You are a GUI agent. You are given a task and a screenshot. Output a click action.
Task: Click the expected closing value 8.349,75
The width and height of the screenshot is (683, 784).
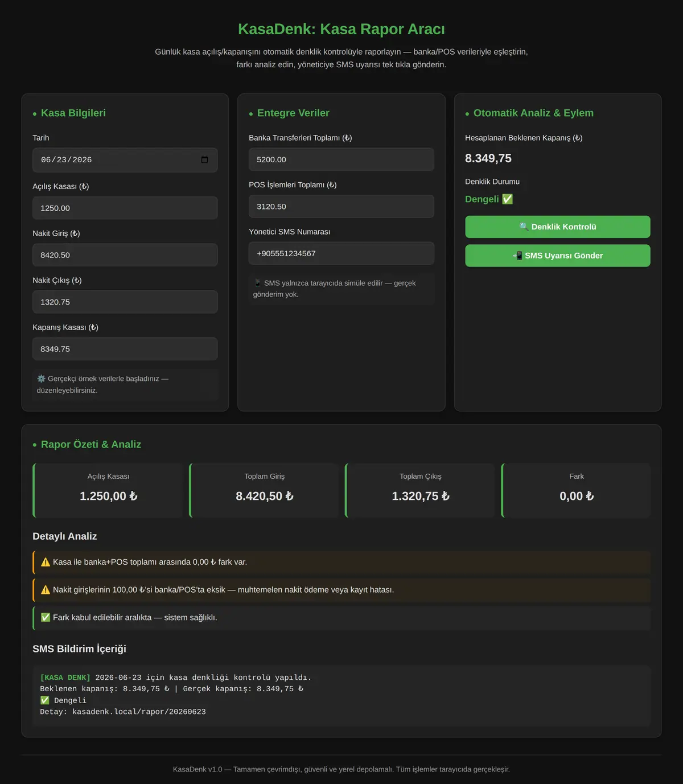(x=488, y=158)
